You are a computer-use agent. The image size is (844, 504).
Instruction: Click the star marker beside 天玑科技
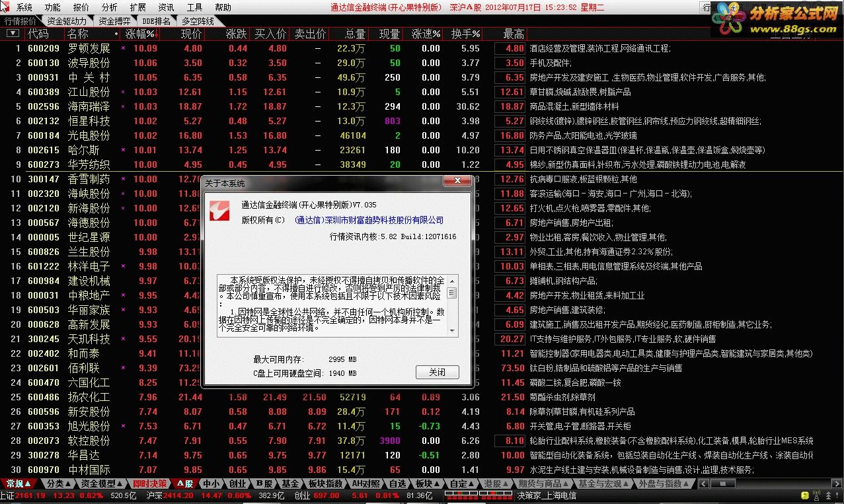click(123, 339)
